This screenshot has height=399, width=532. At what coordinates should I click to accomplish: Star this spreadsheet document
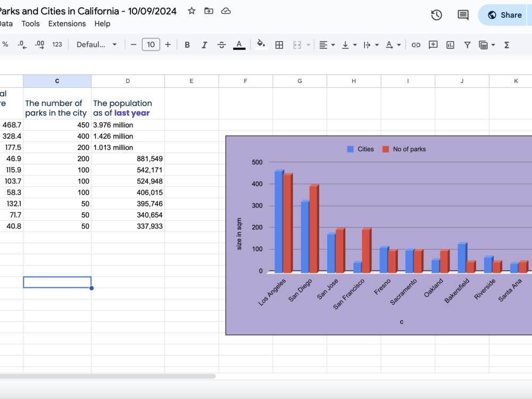(192, 11)
